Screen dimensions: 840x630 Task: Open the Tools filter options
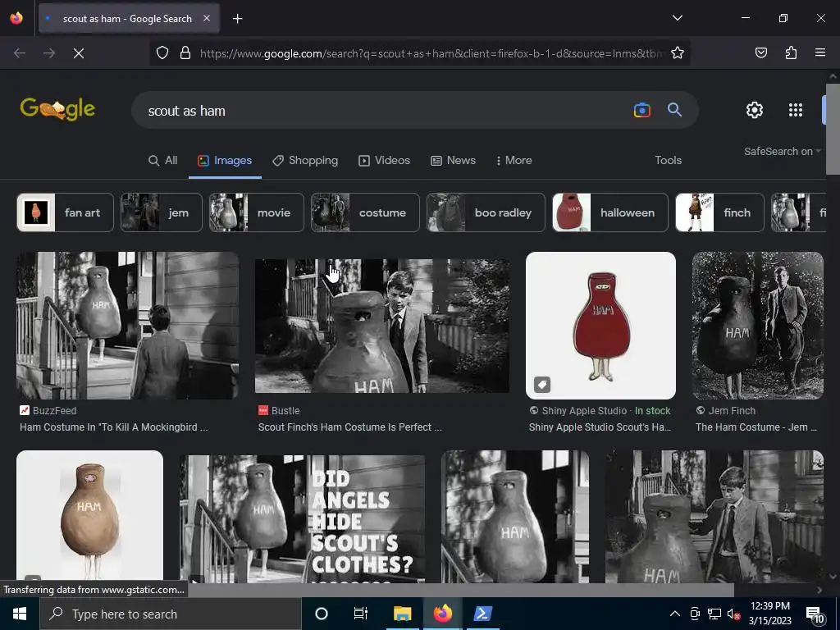tap(668, 160)
